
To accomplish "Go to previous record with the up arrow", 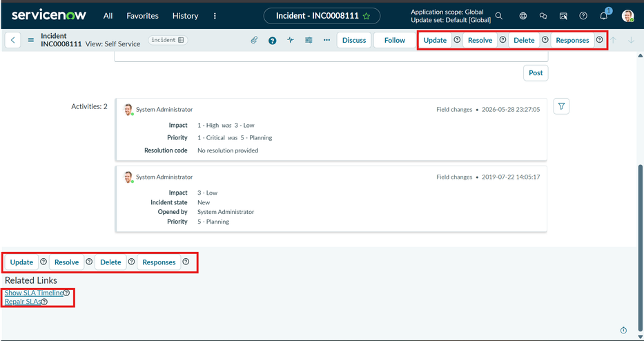I will point(613,40).
